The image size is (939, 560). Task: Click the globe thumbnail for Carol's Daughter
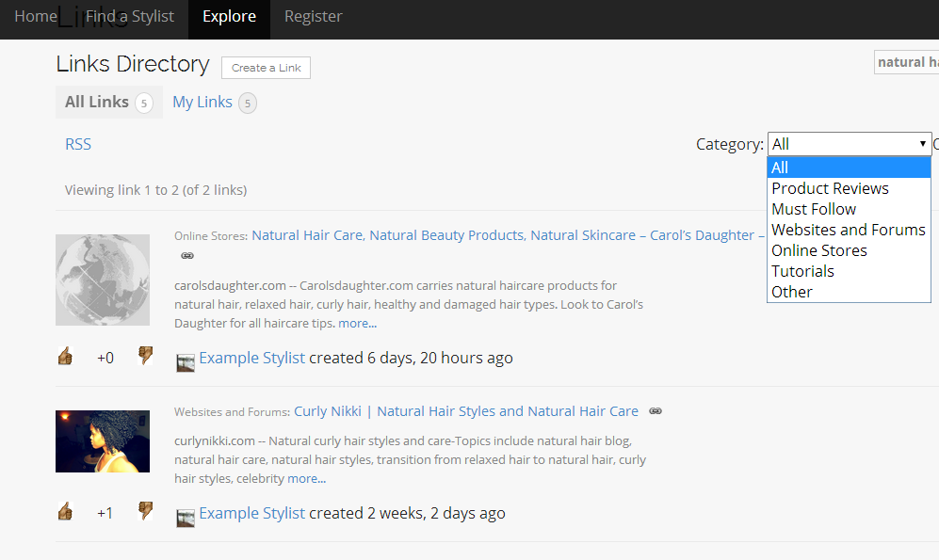[x=103, y=281]
